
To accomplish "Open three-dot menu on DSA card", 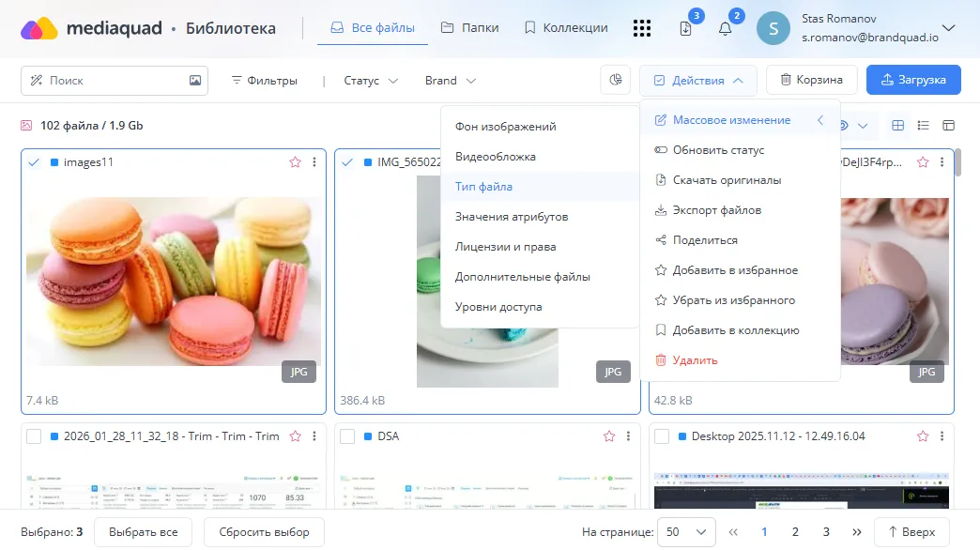I will coord(628,436).
